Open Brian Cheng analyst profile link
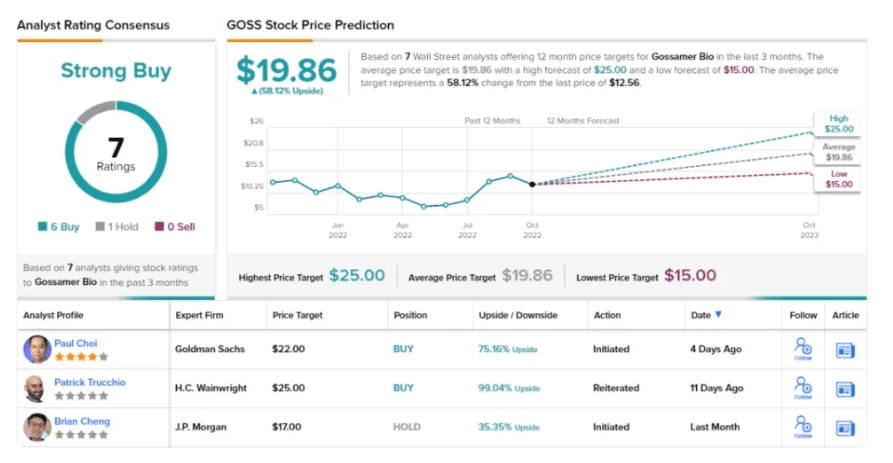Screen dimensions: 893x463 pyautogui.click(x=82, y=420)
